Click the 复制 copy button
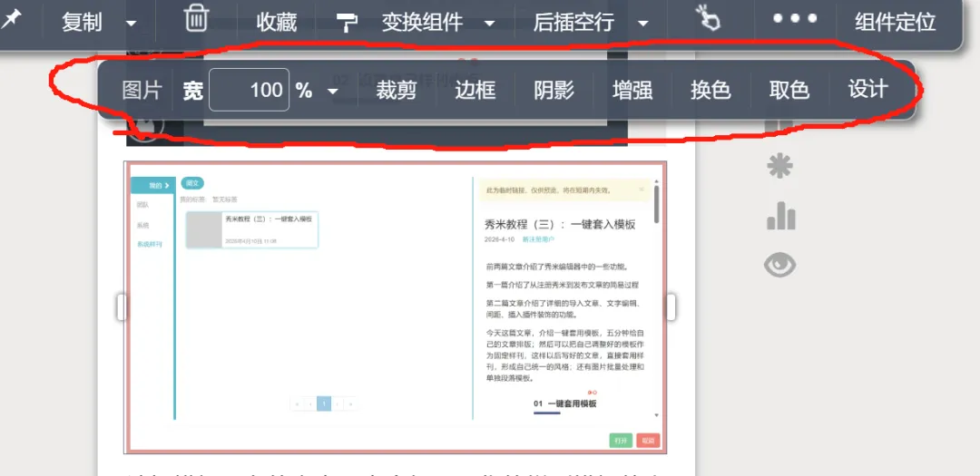This screenshot has height=476, width=980. (82, 23)
